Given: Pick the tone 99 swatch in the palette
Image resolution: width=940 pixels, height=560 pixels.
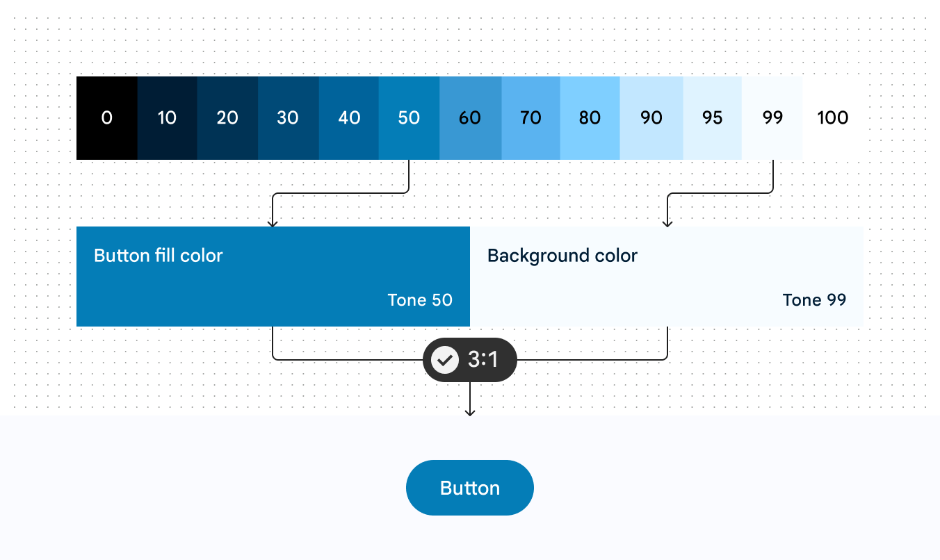Looking at the screenshot, I should pyautogui.click(x=772, y=118).
